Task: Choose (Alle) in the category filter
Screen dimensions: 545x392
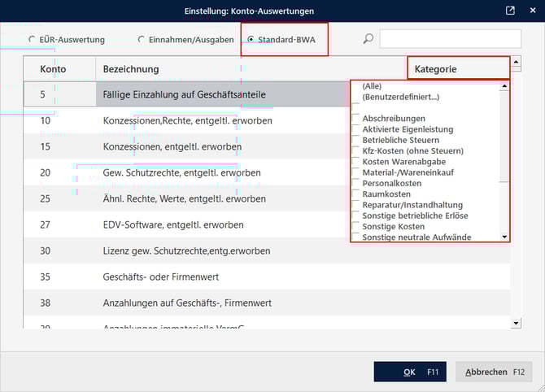Action: (372, 86)
